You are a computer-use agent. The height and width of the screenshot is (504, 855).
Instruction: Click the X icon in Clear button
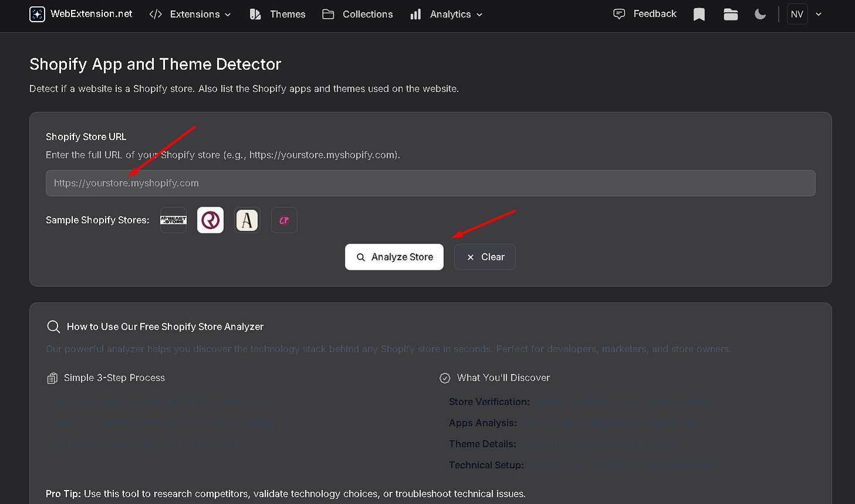click(x=470, y=258)
